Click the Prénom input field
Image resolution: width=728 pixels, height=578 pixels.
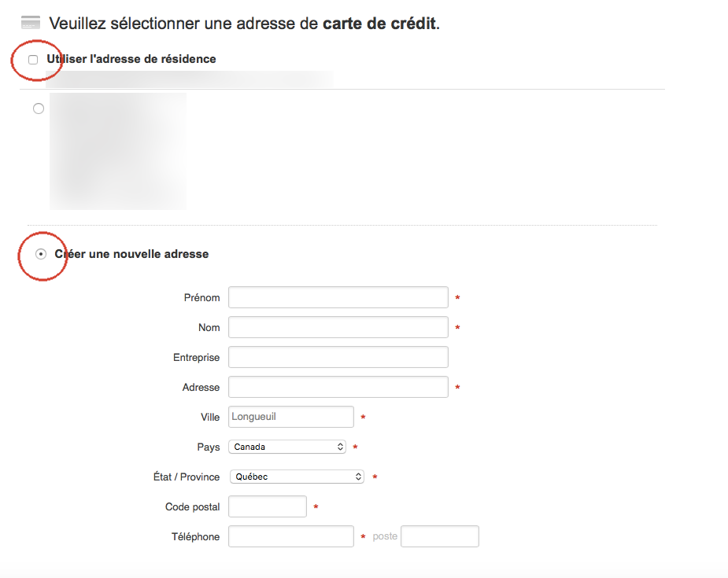click(x=338, y=297)
